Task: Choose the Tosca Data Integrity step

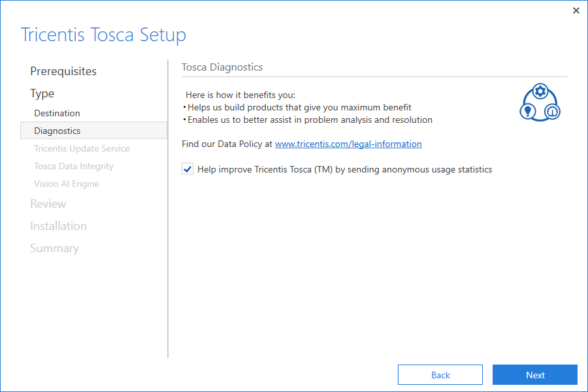Action: (x=74, y=166)
